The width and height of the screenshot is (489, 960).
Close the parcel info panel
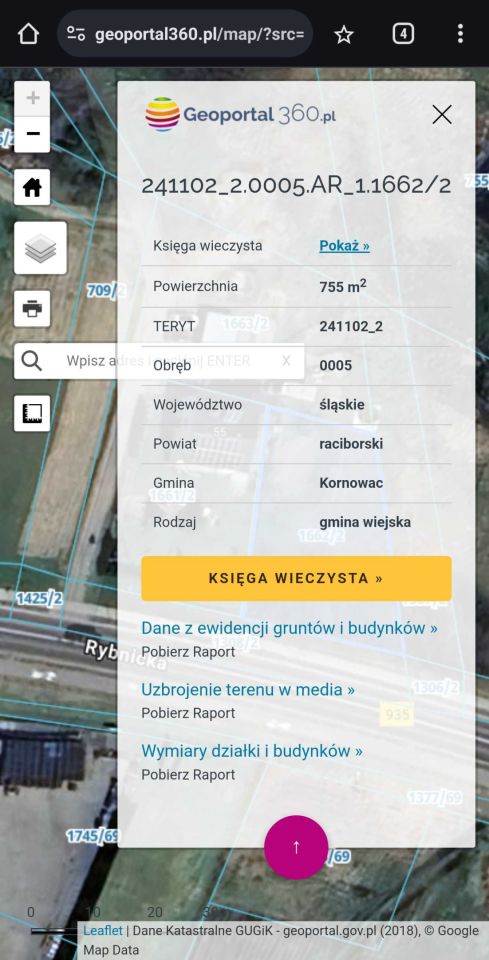442,114
